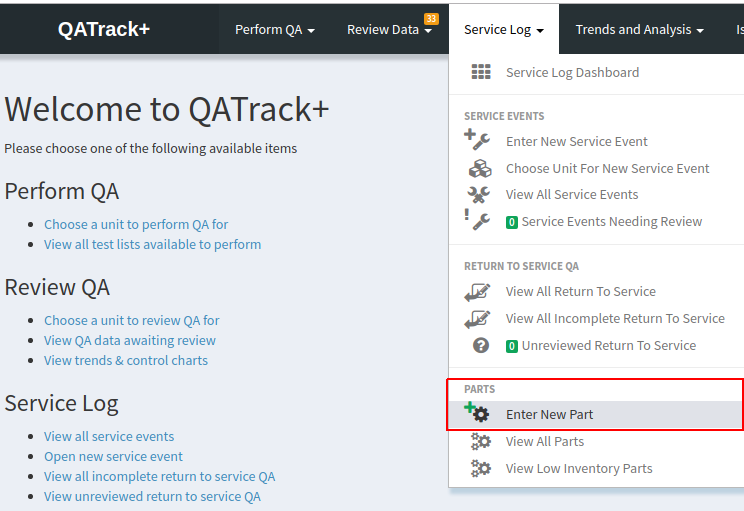This screenshot has width=744, height=511.
Task: Click the Welcome to QATrack+ heading
Action: [x=167, y=109]
